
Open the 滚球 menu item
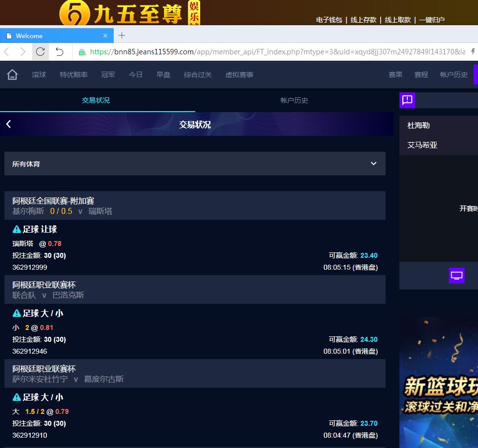coord(39,75)
